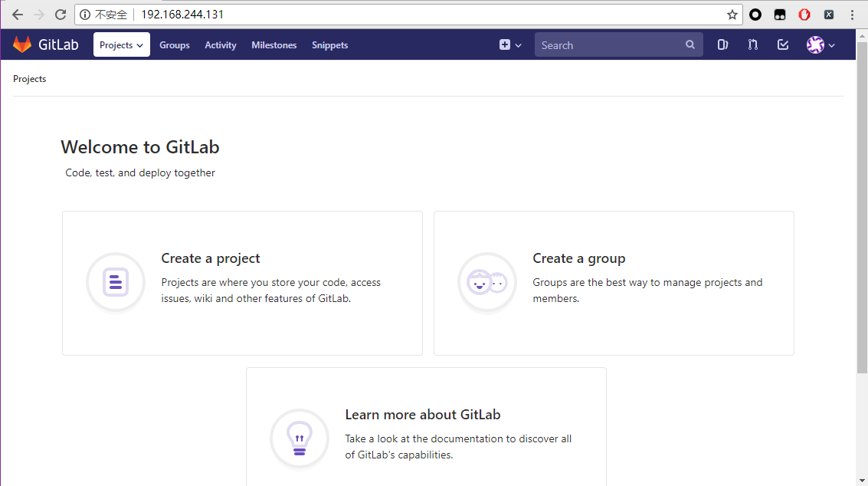Click the 'Groups are the best way' description

[647, 291]
